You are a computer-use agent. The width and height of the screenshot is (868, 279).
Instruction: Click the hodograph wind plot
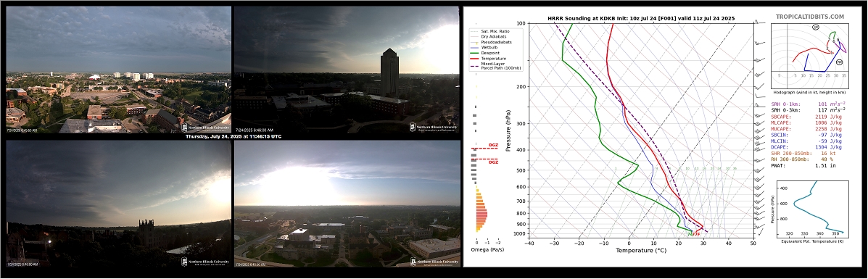pyautogui.click(x=809, y=55)
